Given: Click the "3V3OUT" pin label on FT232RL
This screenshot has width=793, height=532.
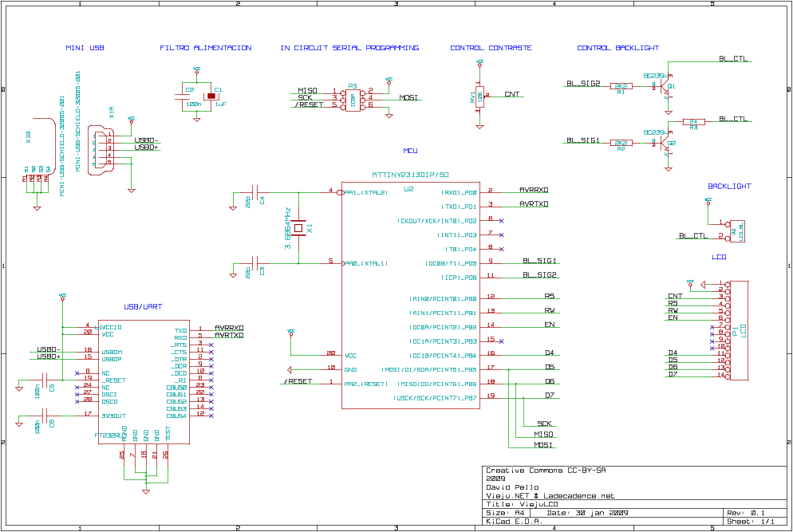Looking at the screenshot, I should point(114,416).
